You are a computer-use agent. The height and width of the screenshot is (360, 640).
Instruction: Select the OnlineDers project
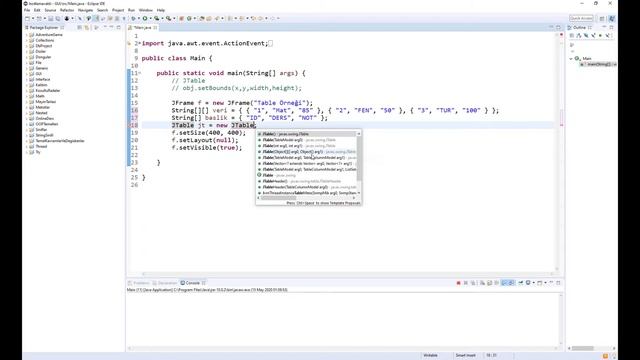[44, 118]
